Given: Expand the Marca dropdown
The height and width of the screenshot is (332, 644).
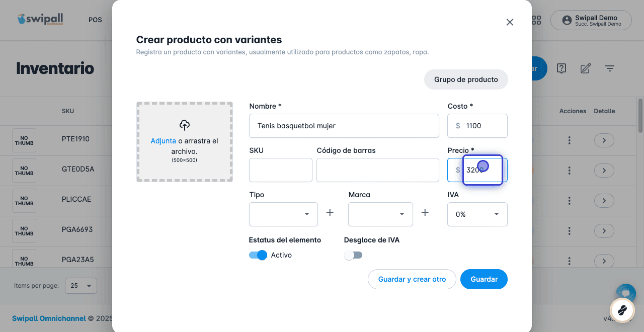Looking at the screenshot, I should coord(380,214).
